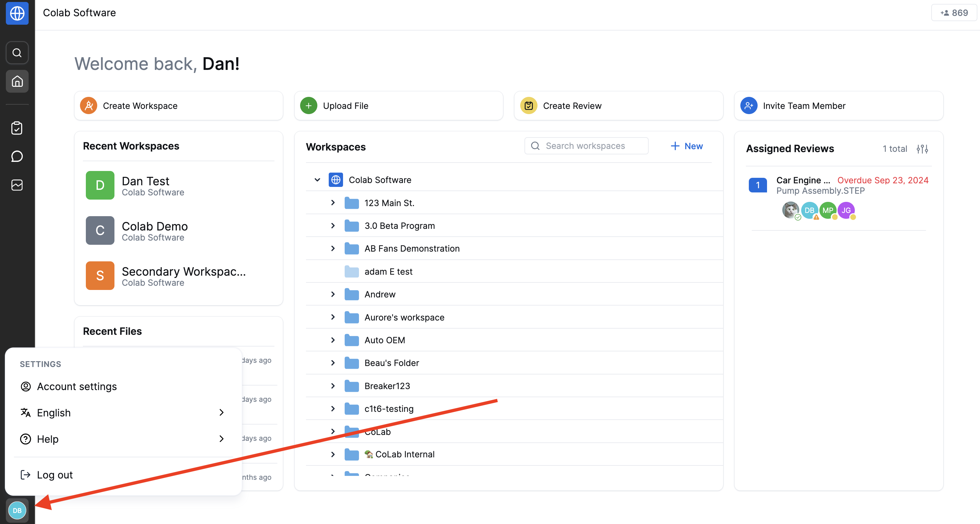
Task: Open the reviews clipboard icon in sidebar
Action: [17, 128]
